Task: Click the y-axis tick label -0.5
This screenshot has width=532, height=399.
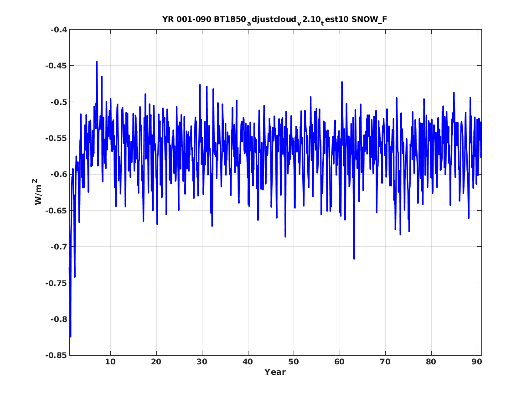Action: click(x=58, y=102)
